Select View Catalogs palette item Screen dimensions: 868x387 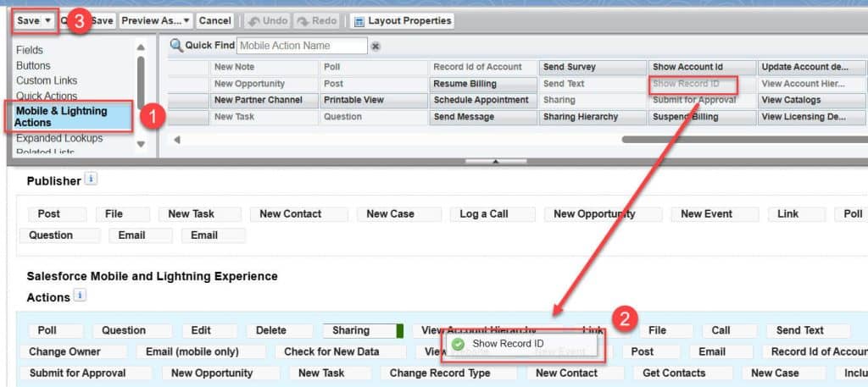811,100
